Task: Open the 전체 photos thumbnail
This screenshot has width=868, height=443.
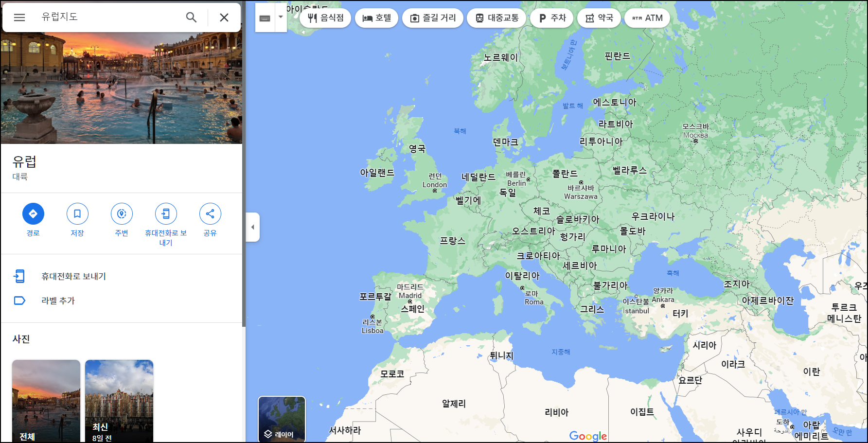Action: coord(46,401)
